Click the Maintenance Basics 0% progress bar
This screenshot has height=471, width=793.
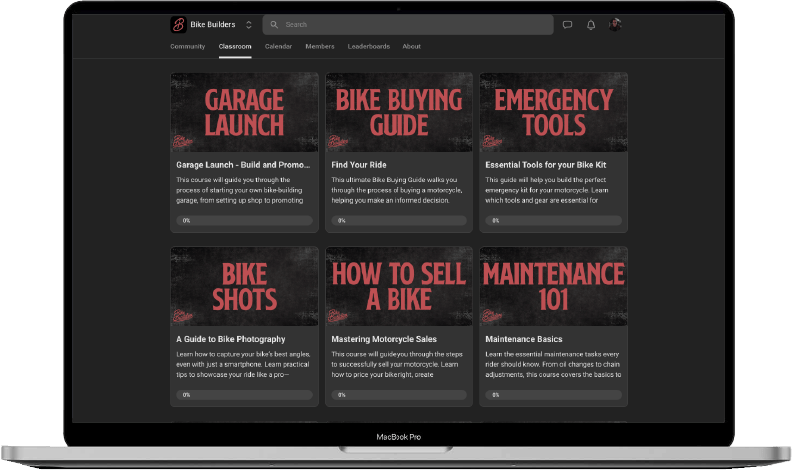coord(554,395)
